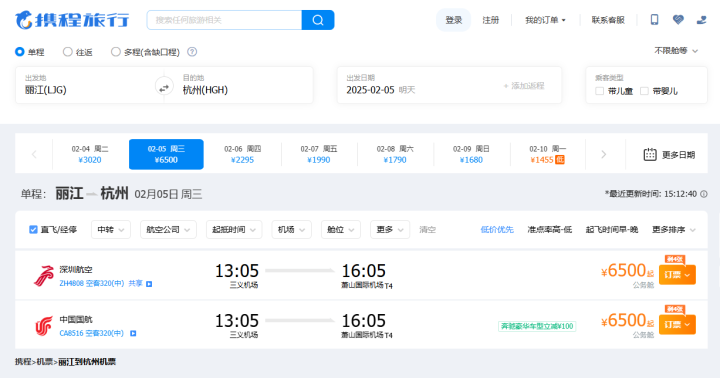Open the 携程 breadcrumb link
The image size is (720, 378).
(23, 362)
